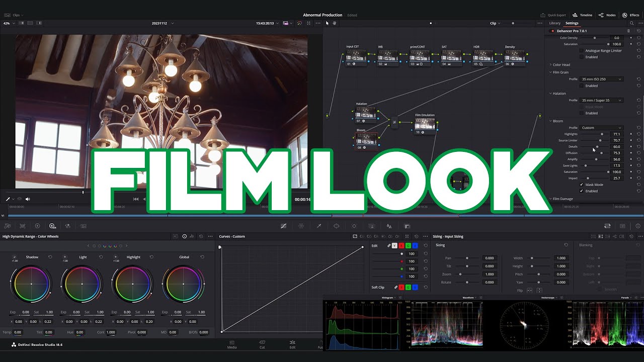Viewport: 644px width, 362px height.
Task: Select the Halation node 07
Action: coord(366,114)
